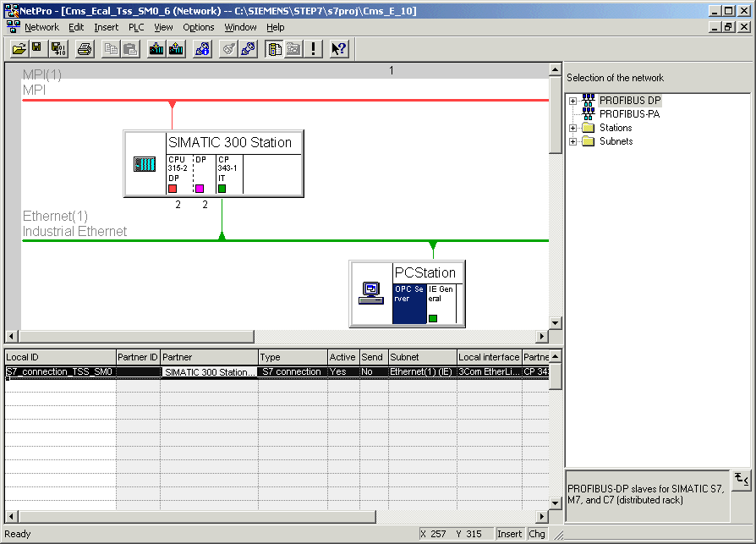Select the green Industrial Ethernet subnet line
Image resolution: width=756 pixels, height=544 pixels.
tap(286, 240)
